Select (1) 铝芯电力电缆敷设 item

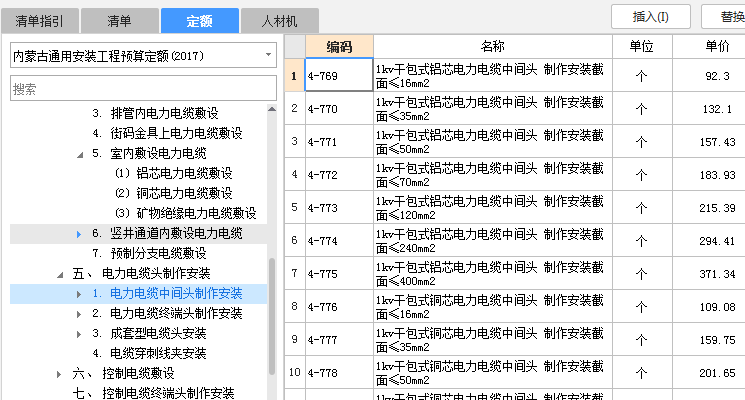[173, 173]
